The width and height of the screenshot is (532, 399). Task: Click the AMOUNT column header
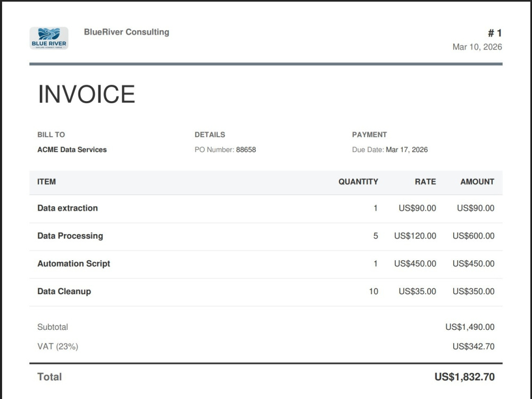click(477, 181)
